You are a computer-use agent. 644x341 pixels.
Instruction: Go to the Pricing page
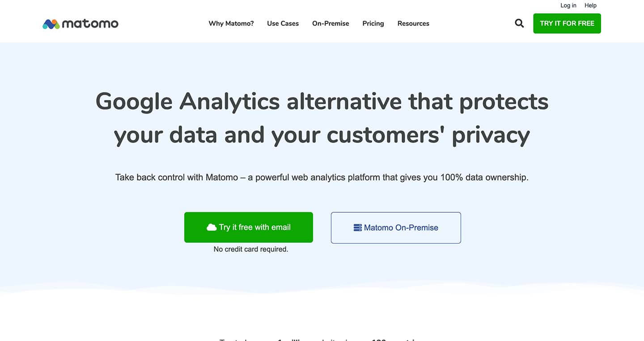pos(373,23)
